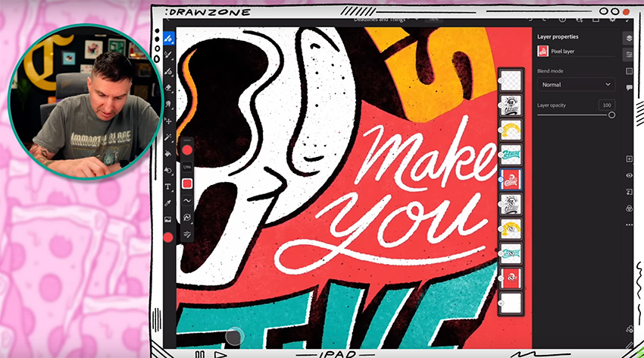Toggle visibility of the upper teal lettering layer

[x=501, y=155]
